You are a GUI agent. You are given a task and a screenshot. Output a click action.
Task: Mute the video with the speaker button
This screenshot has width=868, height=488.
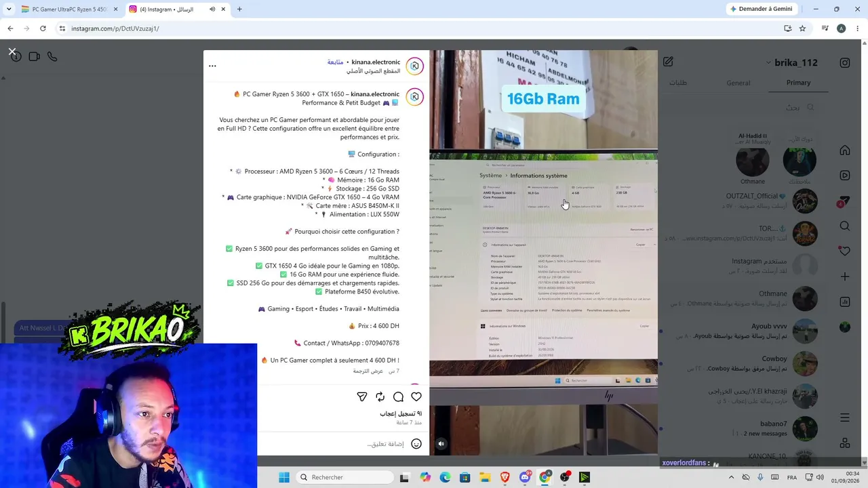point(441,444)
